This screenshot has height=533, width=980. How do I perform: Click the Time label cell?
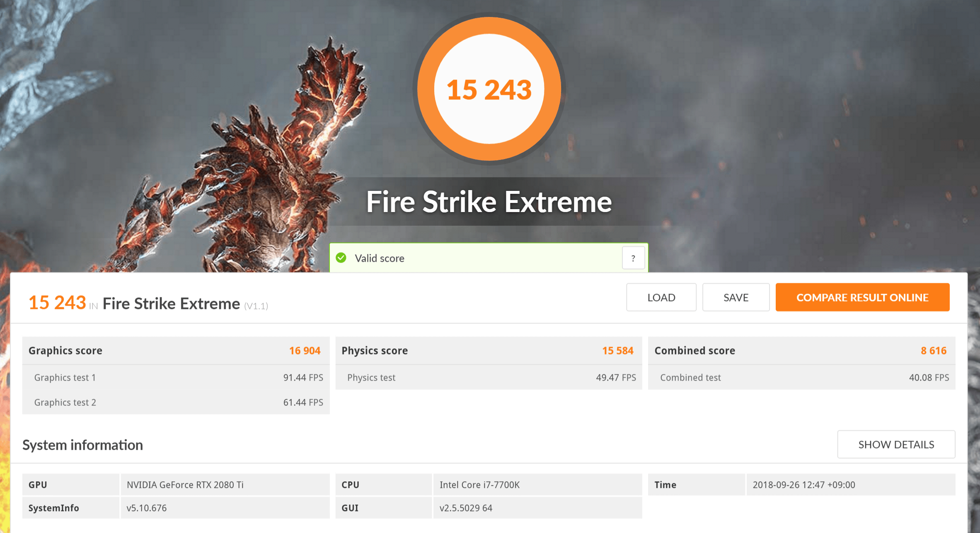click(x=697, y=485)
